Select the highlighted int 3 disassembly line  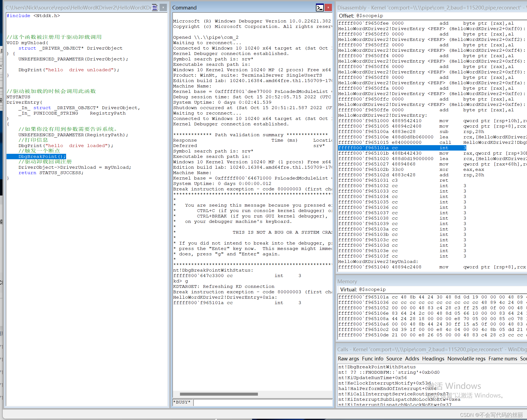point(402,148)
